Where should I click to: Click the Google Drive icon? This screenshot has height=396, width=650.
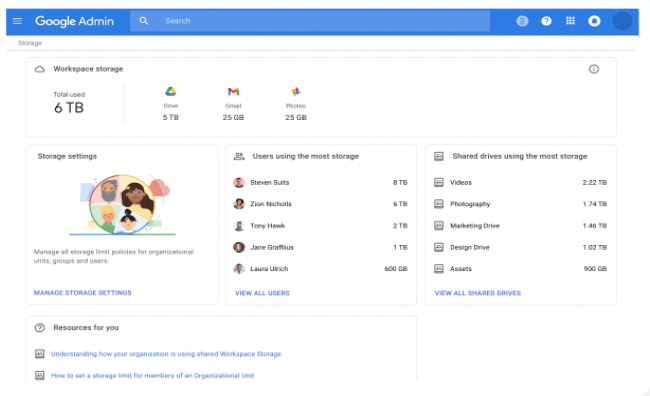(170, 91)
